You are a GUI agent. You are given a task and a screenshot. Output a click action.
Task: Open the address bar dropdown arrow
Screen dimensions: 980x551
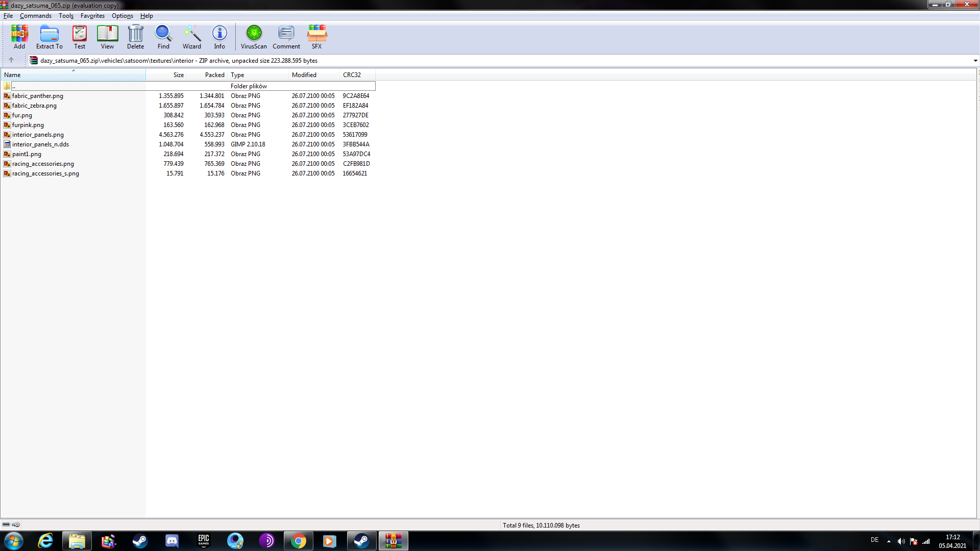pos(975,61)
